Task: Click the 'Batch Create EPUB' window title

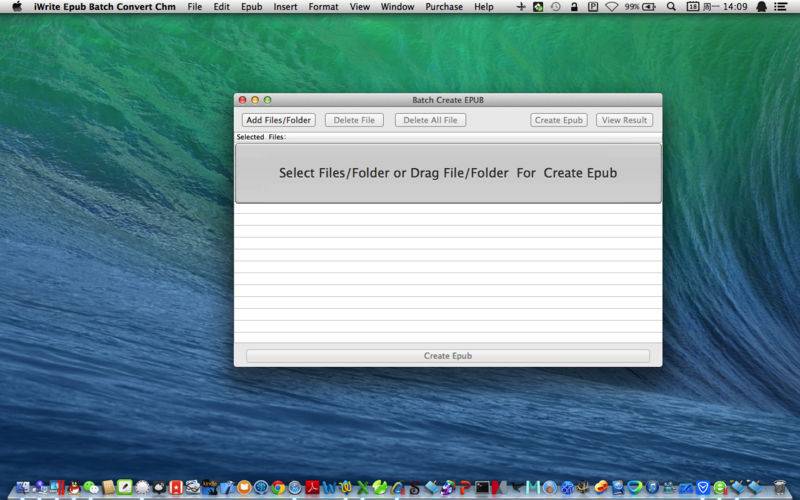Action: 448,100
